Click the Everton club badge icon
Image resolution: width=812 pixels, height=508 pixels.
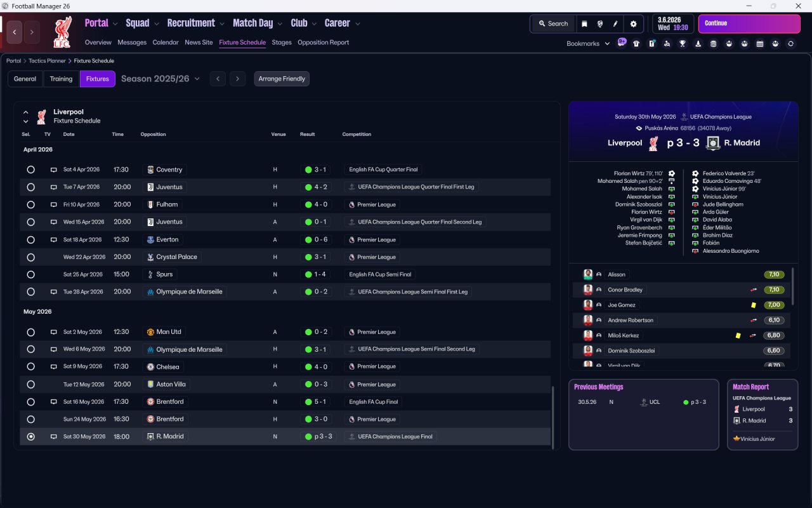(150, 240)
